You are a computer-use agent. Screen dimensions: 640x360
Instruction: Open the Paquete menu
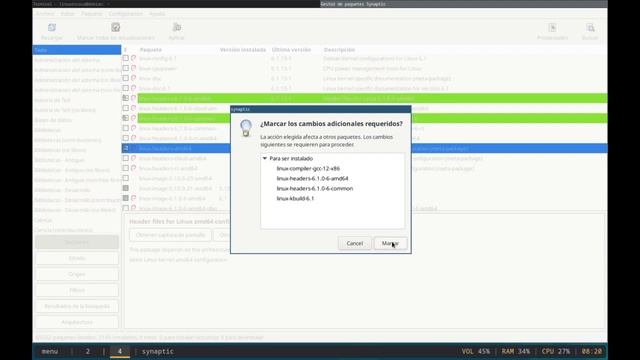tap(92, 14)
